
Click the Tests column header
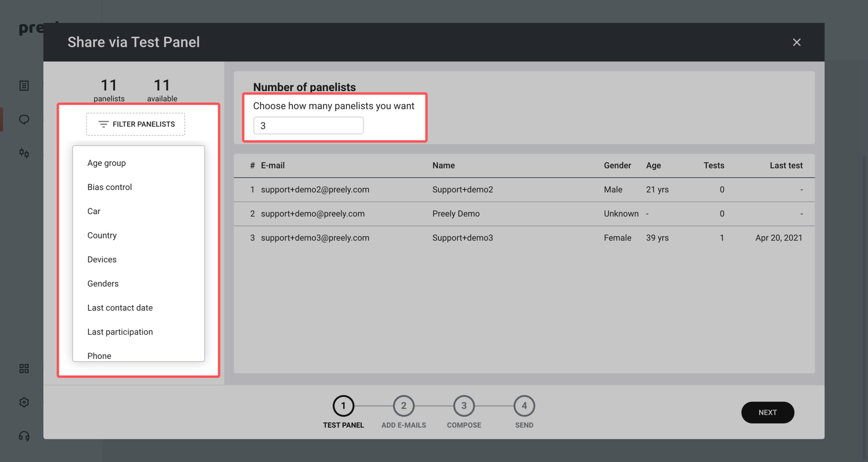[714, 166]
